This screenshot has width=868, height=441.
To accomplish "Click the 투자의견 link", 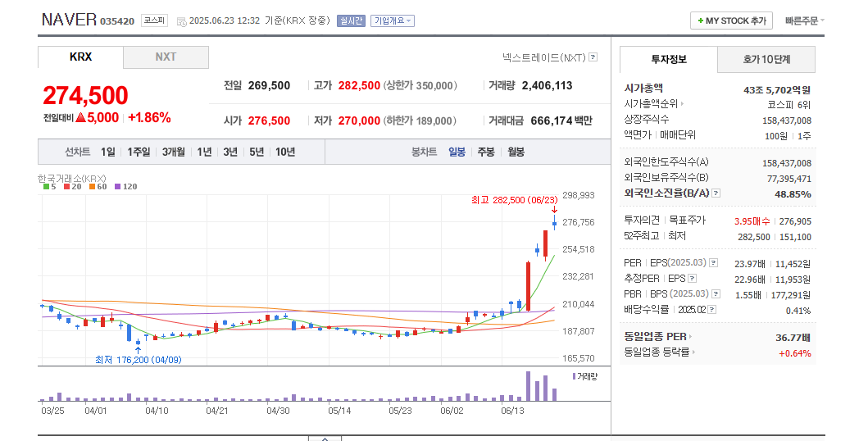I will click(x=642, y=220).
